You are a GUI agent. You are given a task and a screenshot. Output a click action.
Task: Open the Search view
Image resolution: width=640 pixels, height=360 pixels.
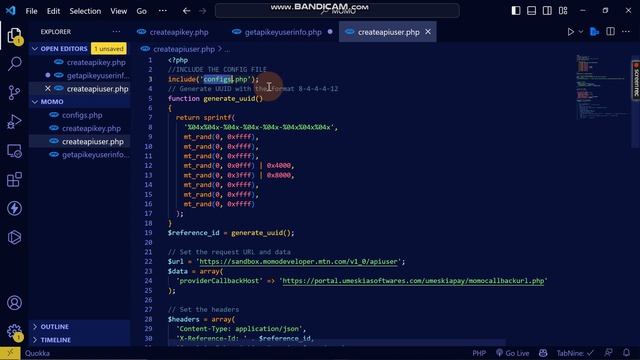(x=14, y=64)
